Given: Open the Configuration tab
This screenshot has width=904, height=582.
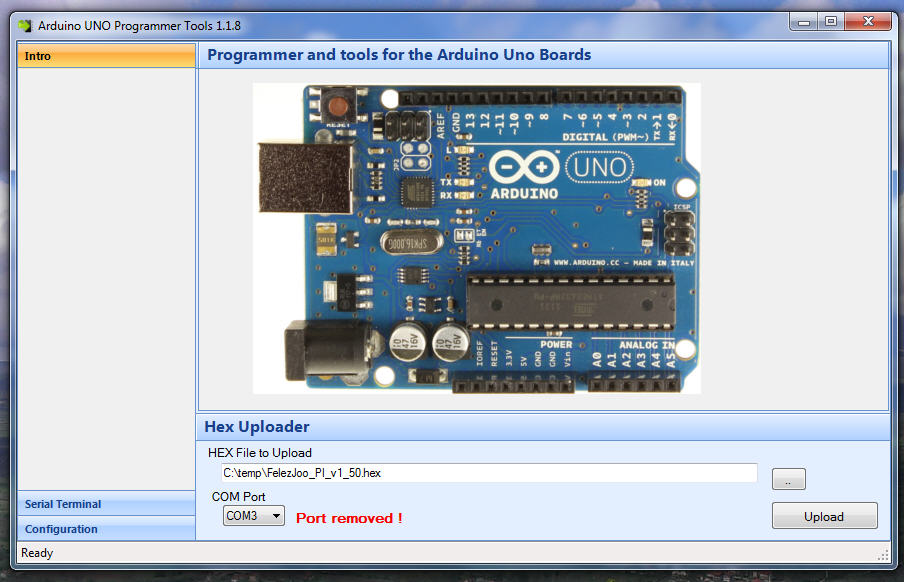Looking at the screenshot, I should 107,528.
